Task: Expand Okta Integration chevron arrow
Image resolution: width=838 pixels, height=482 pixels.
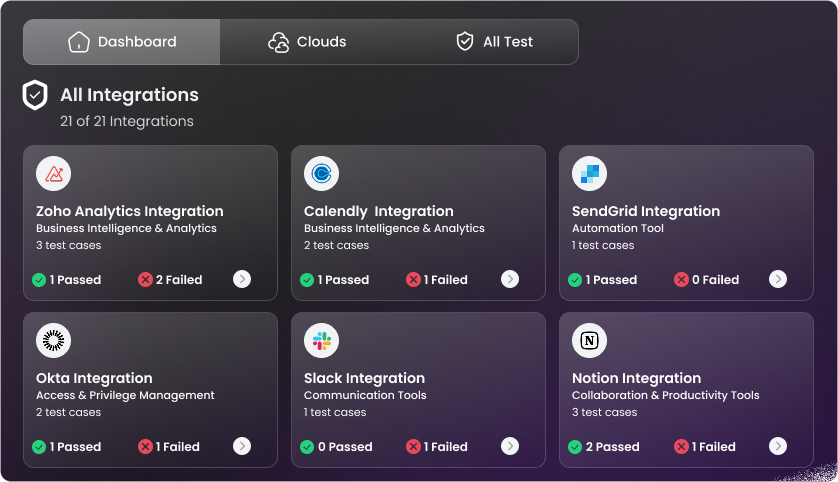Action: tap(242, 447)
